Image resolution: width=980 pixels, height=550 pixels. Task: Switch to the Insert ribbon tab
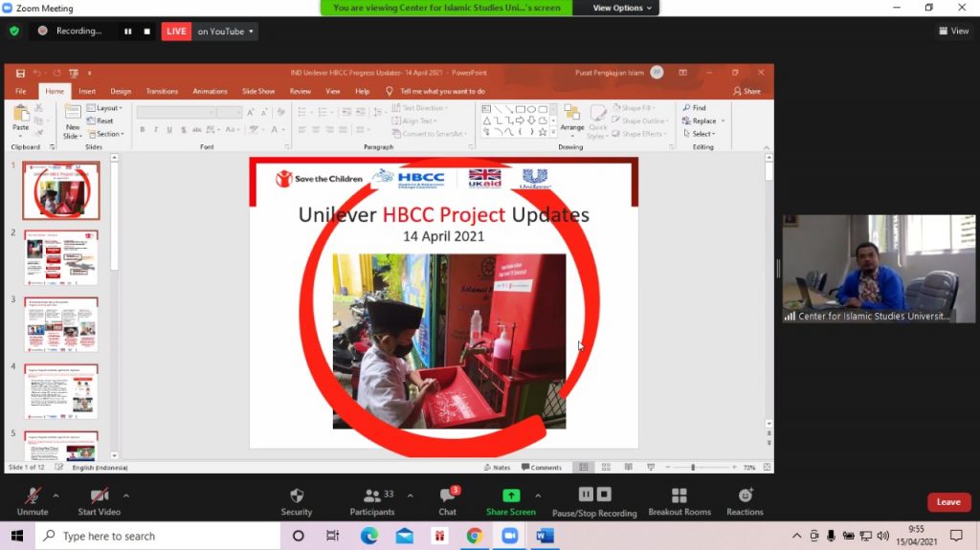pyautogui.click(x=87, y=91)
